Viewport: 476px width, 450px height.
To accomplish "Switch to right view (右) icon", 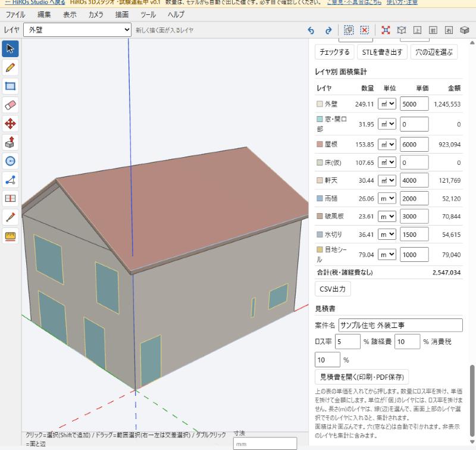I will coord(449,30).
